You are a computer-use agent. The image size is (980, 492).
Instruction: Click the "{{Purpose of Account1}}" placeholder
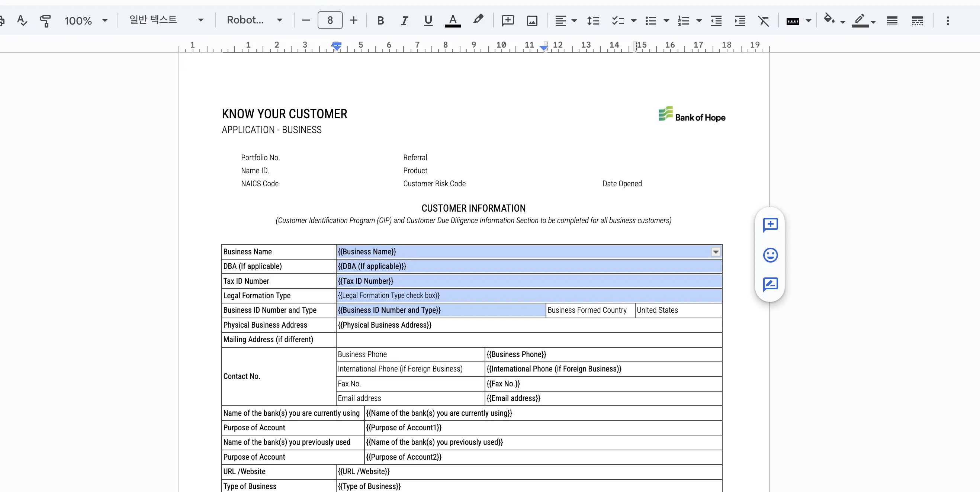click(x=404, y=428)
